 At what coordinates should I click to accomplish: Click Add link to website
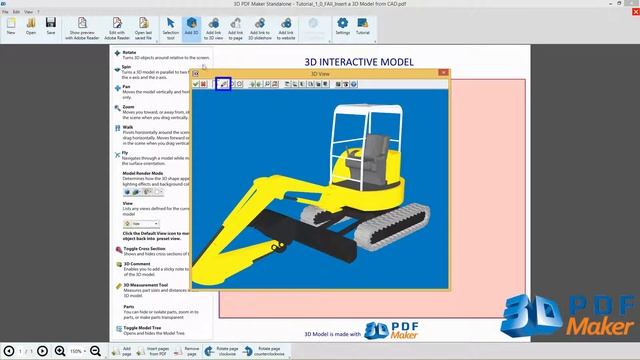[286, 29]
